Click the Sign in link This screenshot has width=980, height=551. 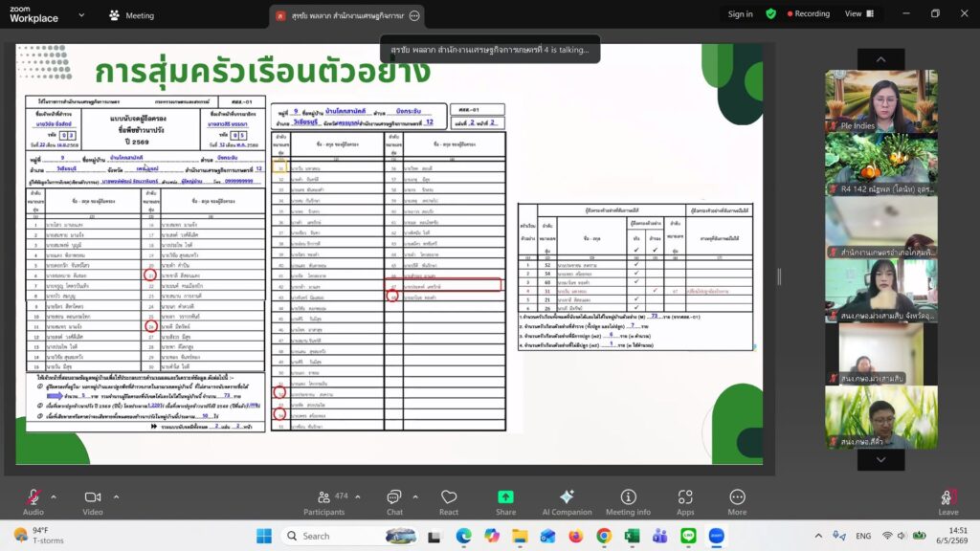click(x=740, y=13)
